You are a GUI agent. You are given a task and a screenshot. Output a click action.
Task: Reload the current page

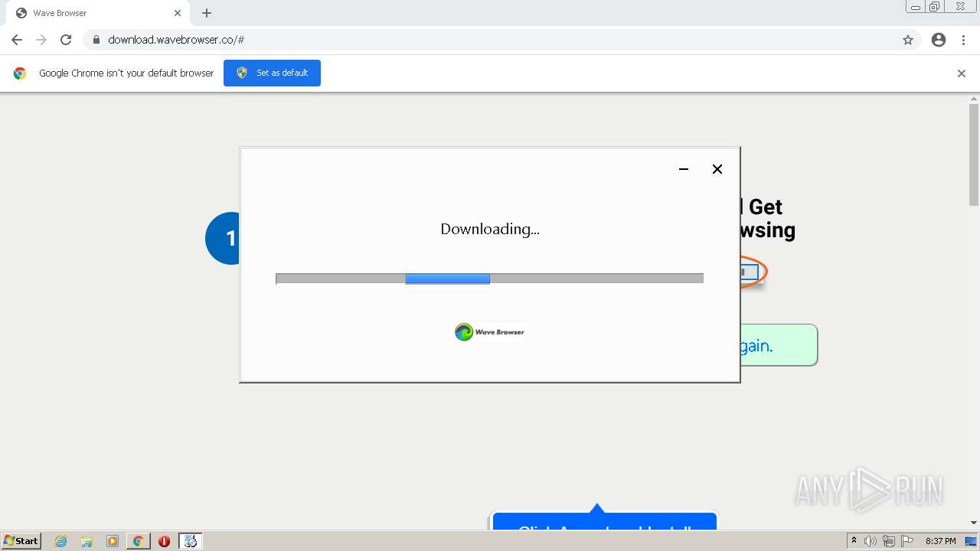tap(66, 40)
